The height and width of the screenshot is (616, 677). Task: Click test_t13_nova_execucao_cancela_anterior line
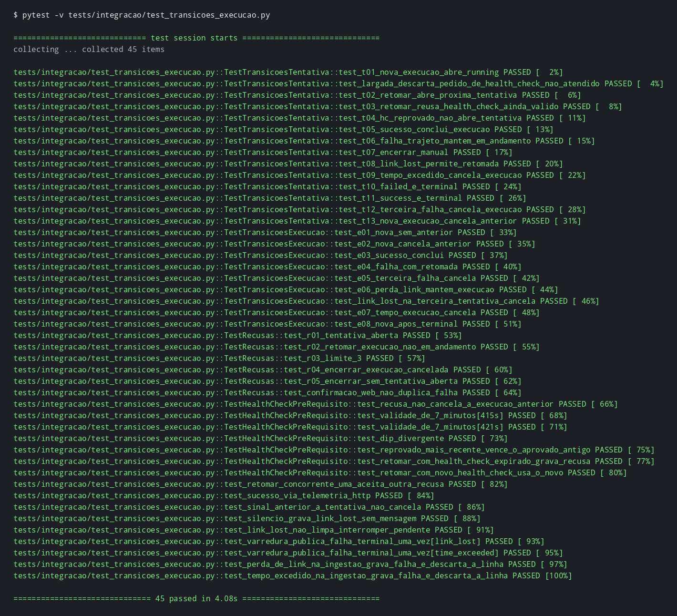(297, 221)
